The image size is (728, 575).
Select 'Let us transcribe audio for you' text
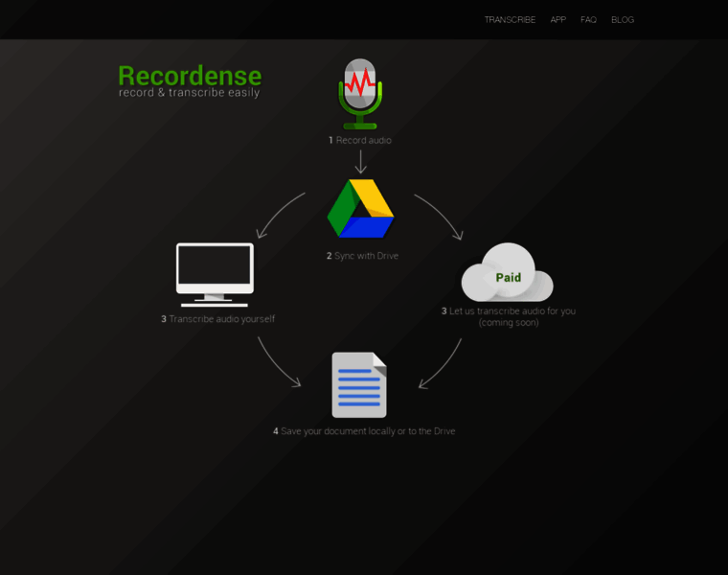512,311
